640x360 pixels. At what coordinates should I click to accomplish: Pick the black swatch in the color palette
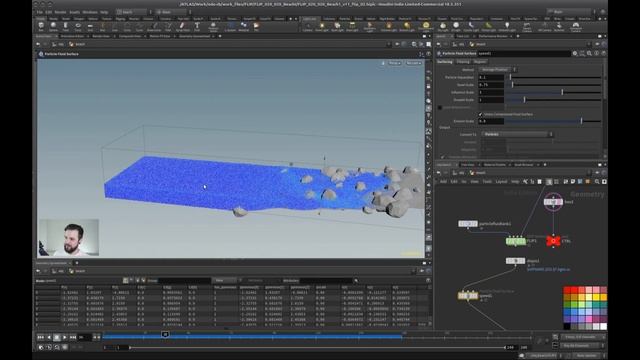567,326
